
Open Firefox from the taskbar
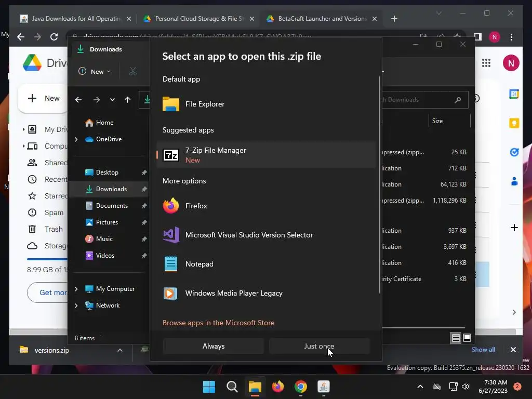click(x=278, y=387)
